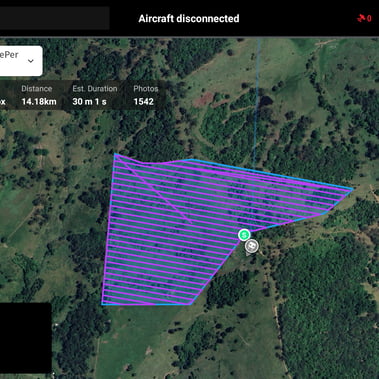Click the Distance value 14.18km
This screenshot has height=379, width=379.
click(x=39, y=102)
